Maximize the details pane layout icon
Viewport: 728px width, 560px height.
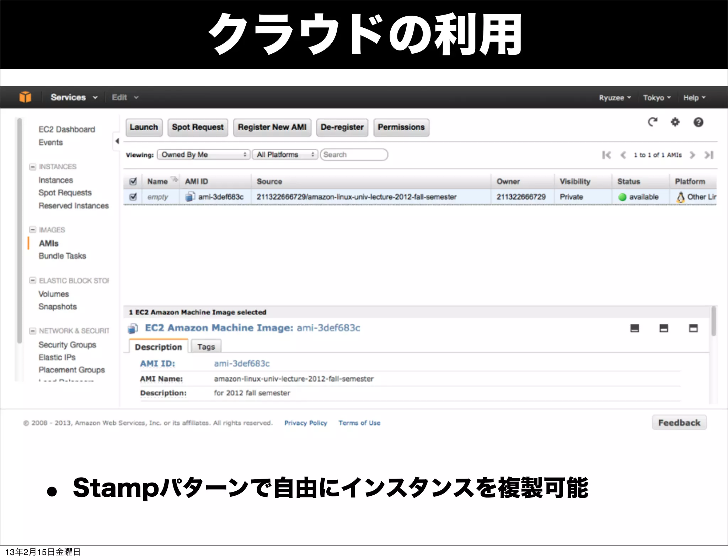point(693,328)
